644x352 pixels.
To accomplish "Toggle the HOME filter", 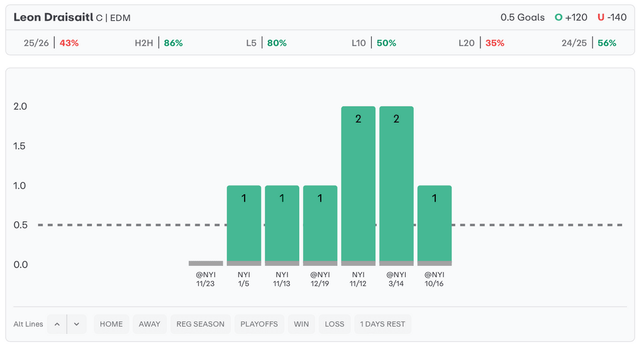I will tap(111, 324).
